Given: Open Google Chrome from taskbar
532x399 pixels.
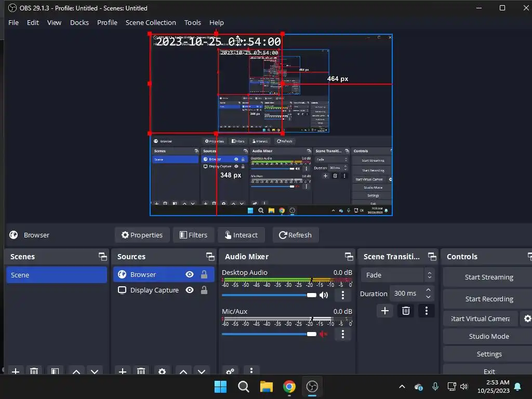Looking at the screenshot, I should (289, 387).
